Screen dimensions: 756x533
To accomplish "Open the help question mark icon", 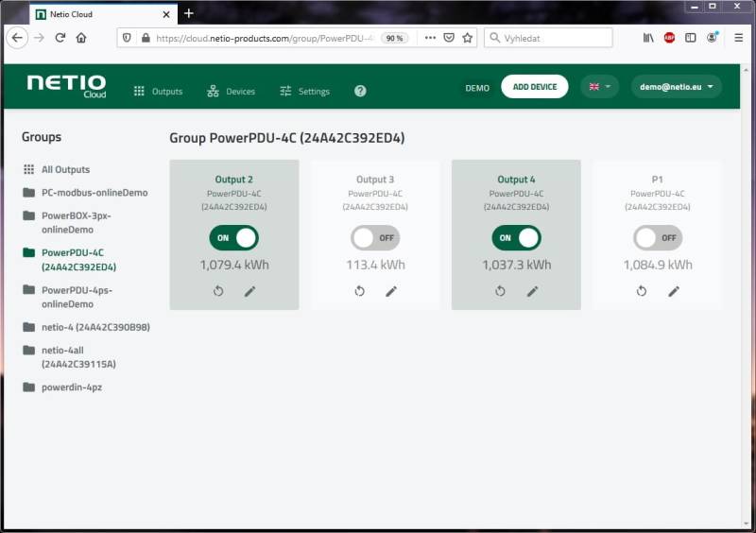I will 360,91.
